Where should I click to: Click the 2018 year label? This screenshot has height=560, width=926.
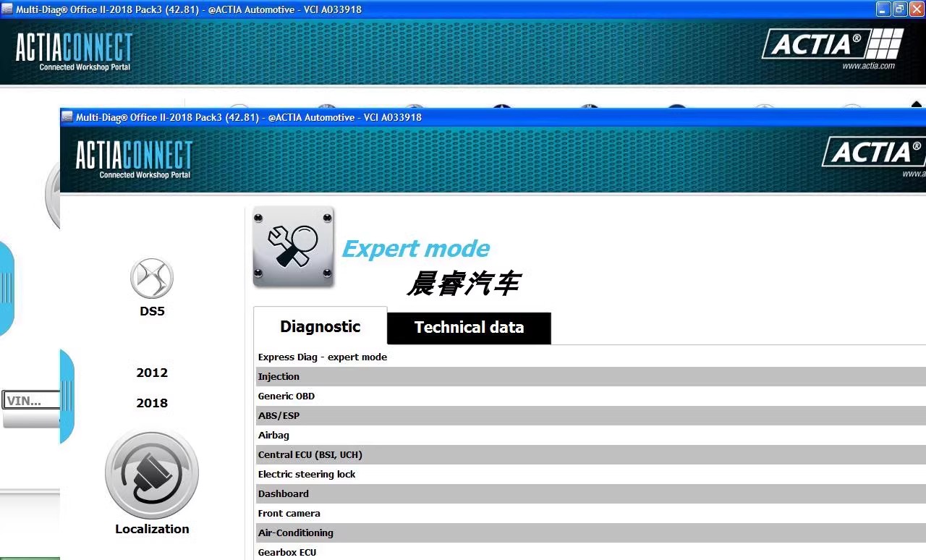click(x=152, y=403)
